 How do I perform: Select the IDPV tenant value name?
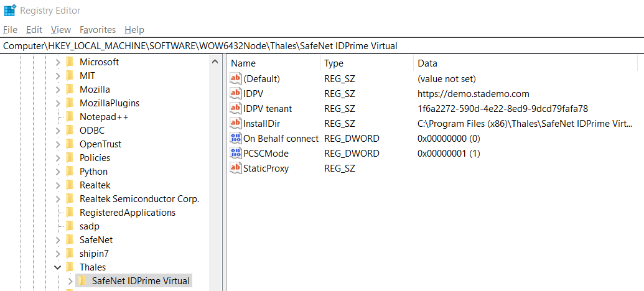(268, 109)
